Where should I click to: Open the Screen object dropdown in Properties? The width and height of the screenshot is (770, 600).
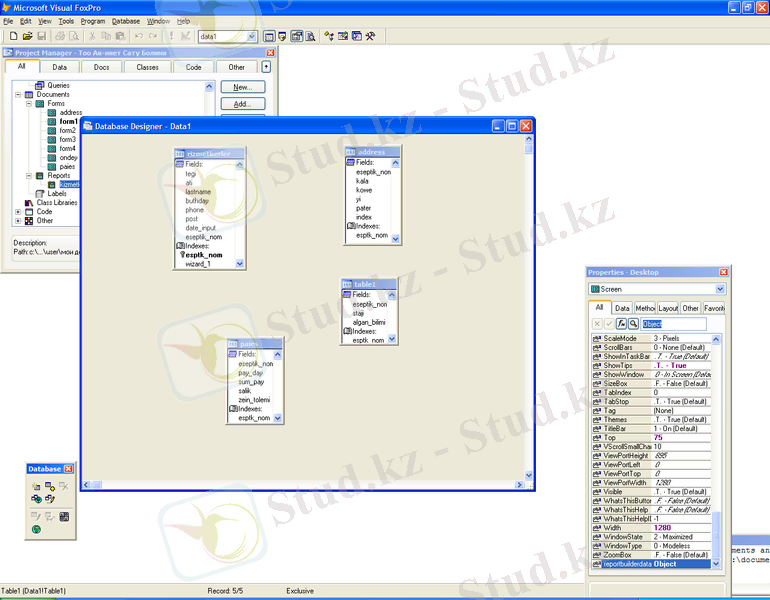tap(720, 289)
